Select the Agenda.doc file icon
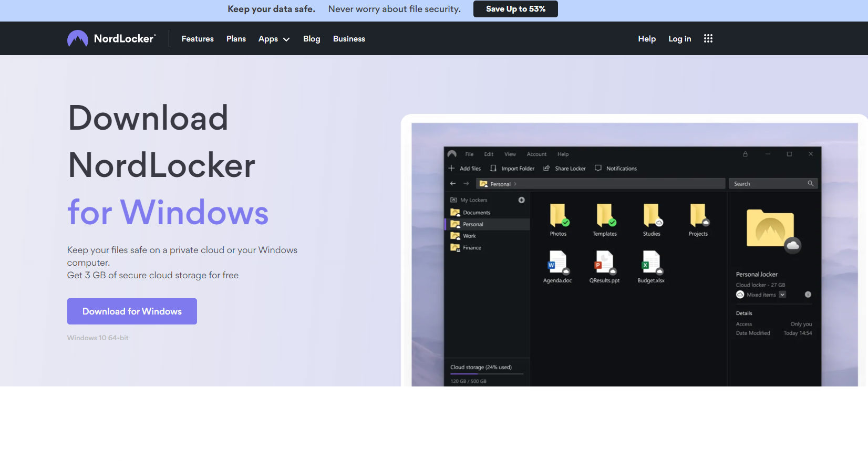 [557, 262]
